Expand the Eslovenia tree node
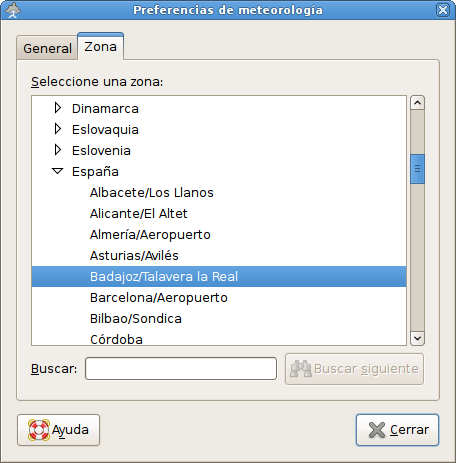 (x=58, y=150)
